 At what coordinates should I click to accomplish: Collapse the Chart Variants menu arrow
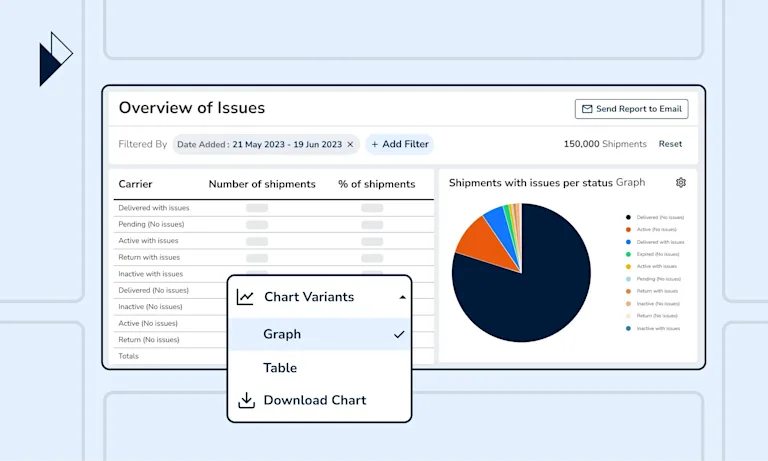(x=402, y=297)
